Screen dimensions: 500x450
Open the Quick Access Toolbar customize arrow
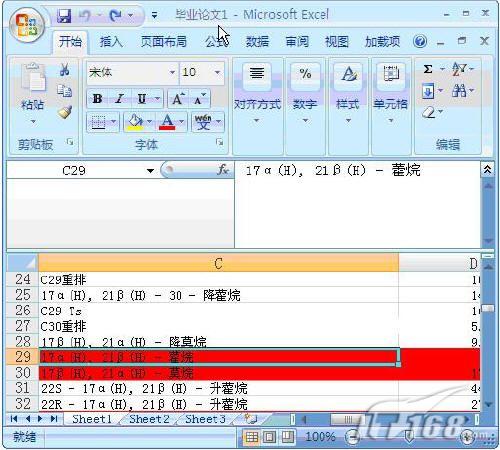click(154, 15)
